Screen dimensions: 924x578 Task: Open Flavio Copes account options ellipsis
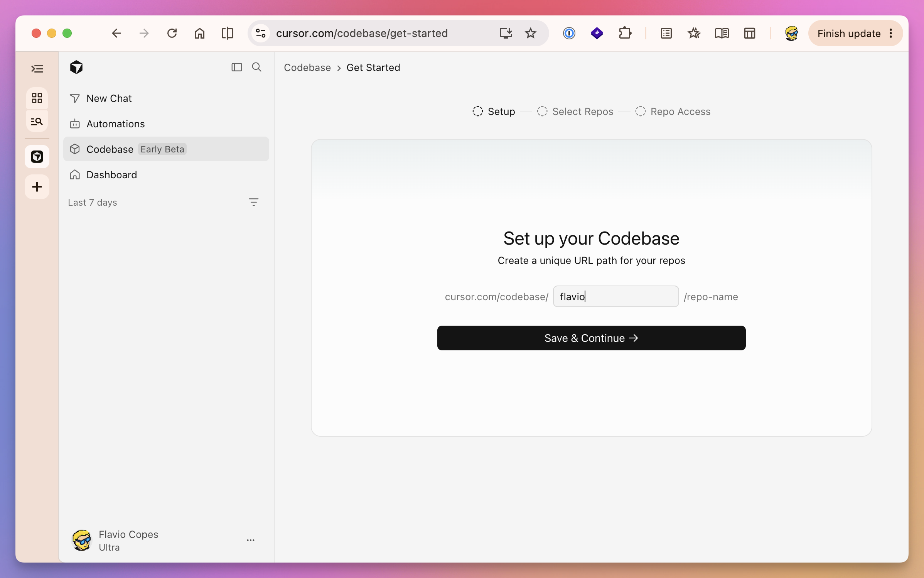251,540
